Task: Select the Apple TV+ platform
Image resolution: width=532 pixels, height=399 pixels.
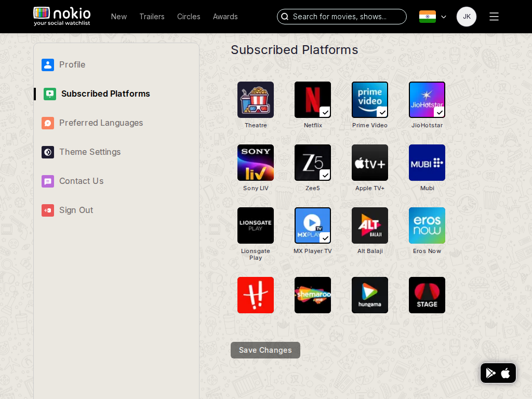Action: click(x=370, y=163)
